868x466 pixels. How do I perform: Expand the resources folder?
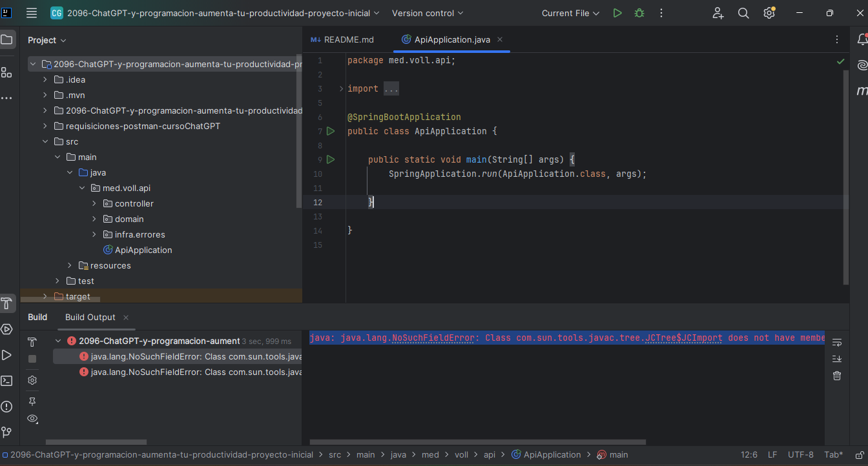(x=70, y=265)
